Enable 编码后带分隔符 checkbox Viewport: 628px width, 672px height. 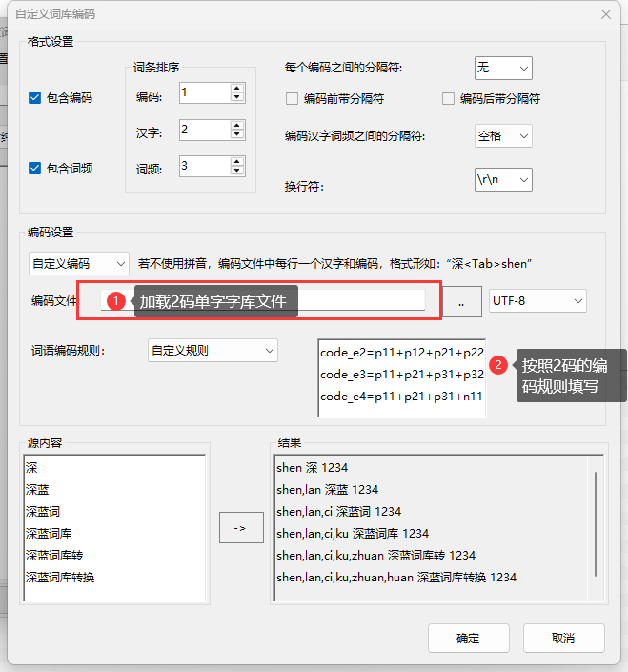(449, 99)
